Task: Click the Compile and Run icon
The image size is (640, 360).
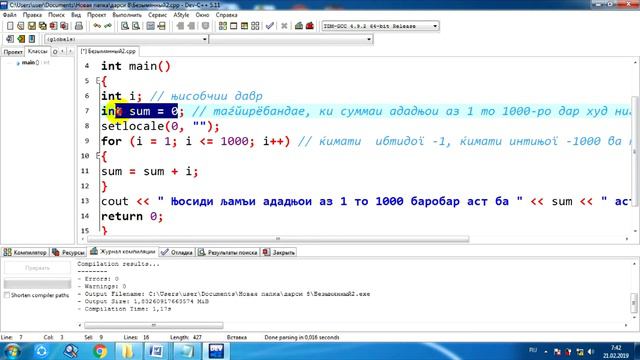Action: 244,26
